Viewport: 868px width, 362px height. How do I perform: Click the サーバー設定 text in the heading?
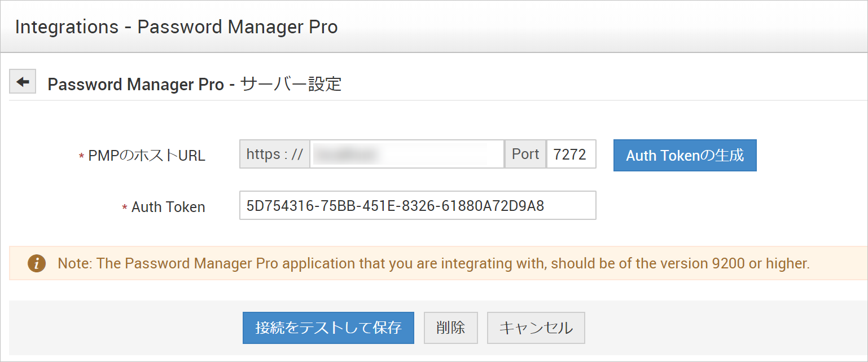(291, 85)
